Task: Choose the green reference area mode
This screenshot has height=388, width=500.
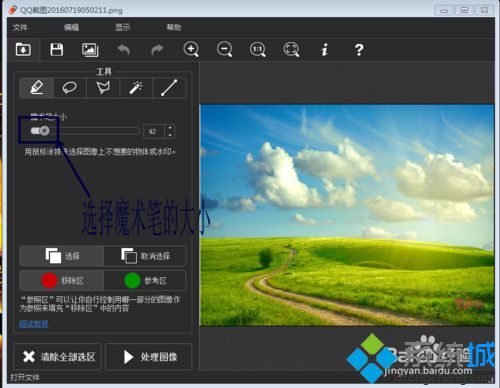Action: (145, 281)
